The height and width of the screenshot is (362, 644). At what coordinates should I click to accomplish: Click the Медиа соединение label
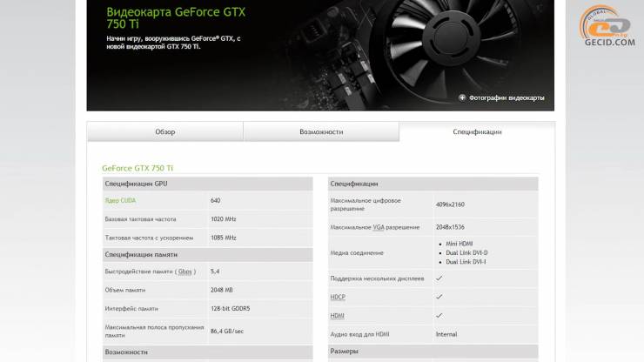(357, 252)
